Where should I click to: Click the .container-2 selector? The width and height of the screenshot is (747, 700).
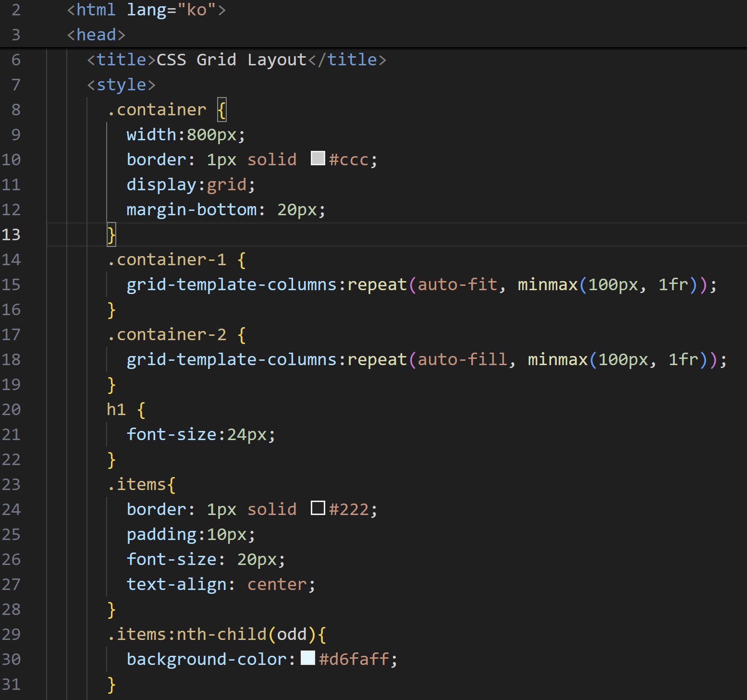coord(167,335)
